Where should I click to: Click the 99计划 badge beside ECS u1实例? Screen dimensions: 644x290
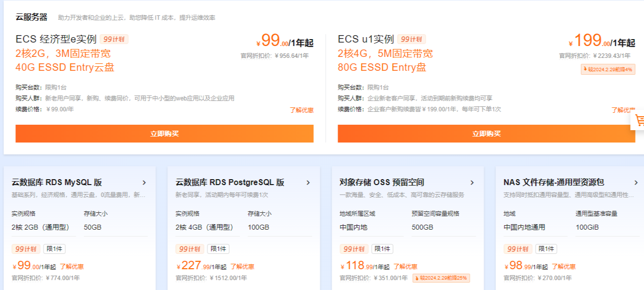pyautogui.click(x=412, y=40)
